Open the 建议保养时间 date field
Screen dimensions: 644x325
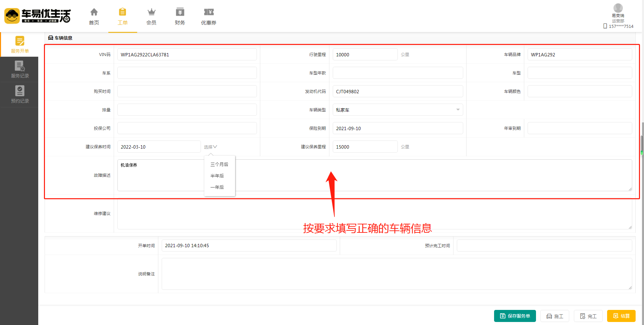pos(159,147)
